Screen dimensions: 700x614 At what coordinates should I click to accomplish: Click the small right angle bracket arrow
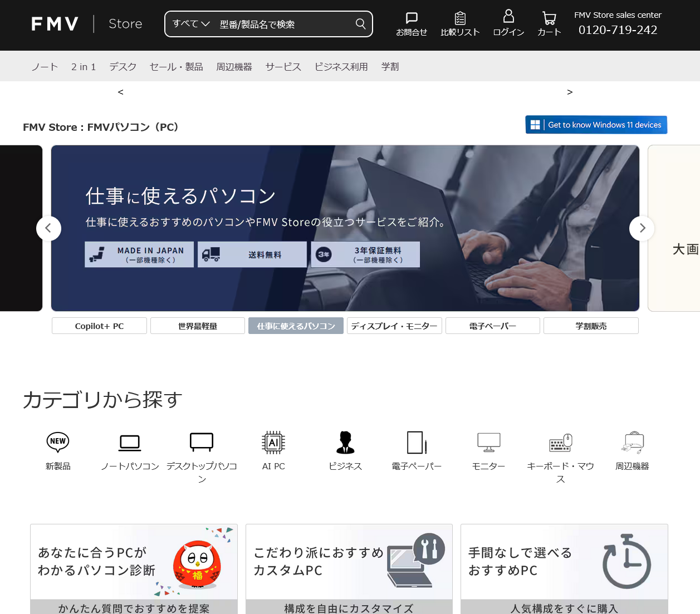coord(570,92)
